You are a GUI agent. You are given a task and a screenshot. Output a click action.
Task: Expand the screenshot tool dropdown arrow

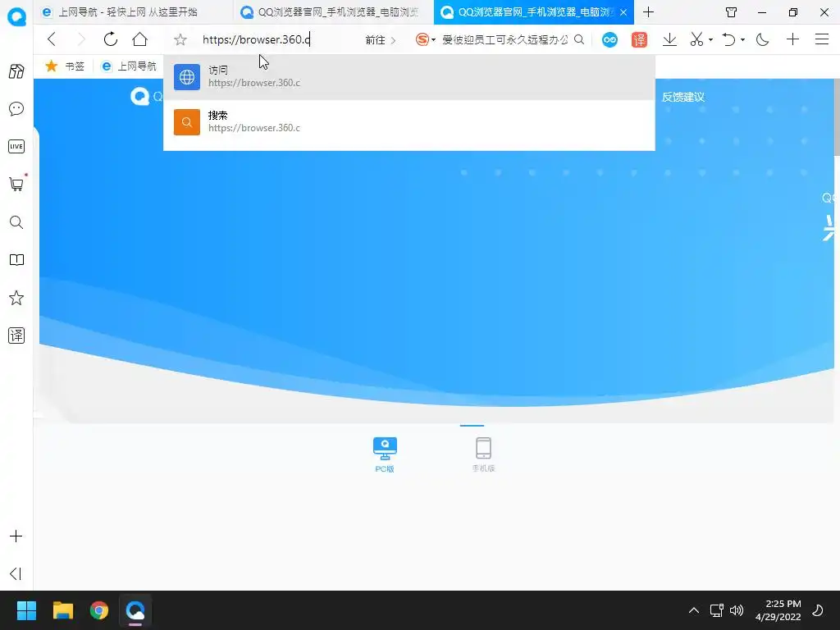click(711, 39)
